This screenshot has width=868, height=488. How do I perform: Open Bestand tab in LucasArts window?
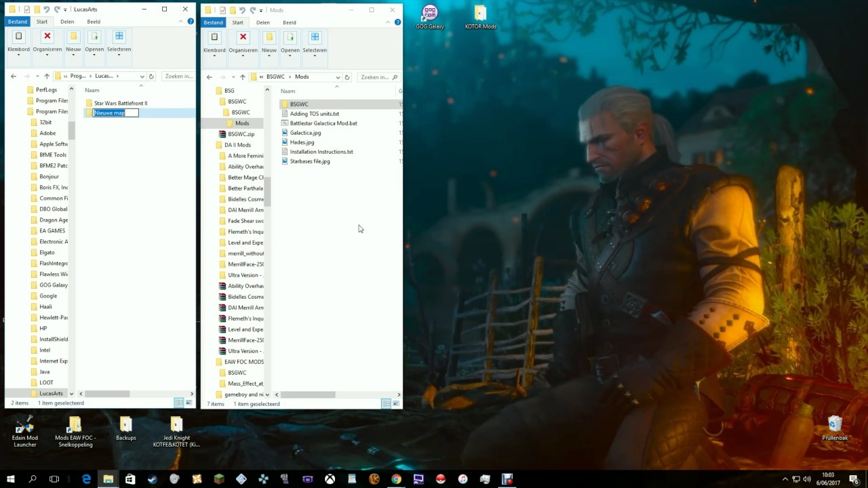17,22
